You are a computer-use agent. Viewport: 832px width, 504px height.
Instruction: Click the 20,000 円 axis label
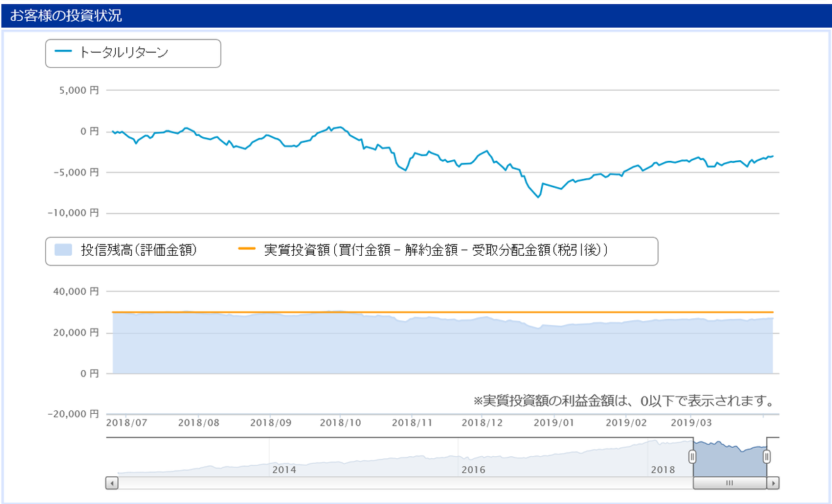coord(76,333)
